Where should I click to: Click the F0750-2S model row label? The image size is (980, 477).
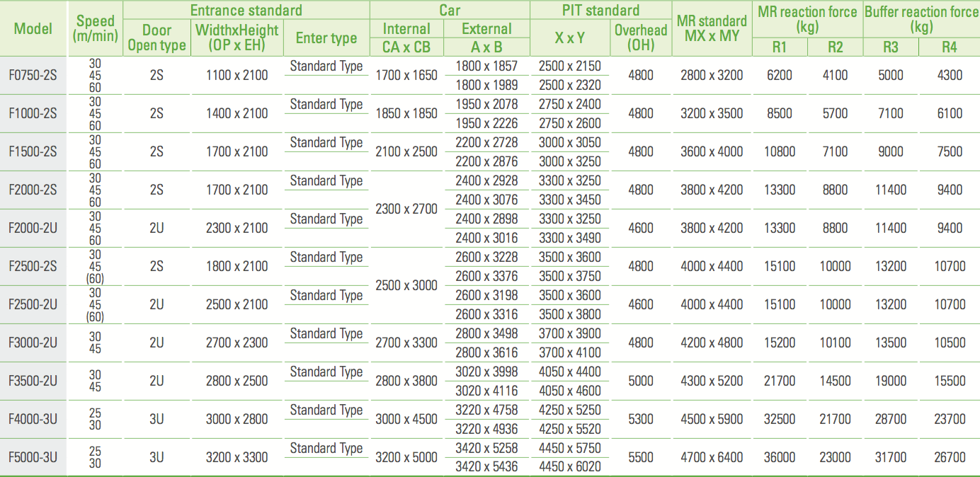point(33,75)
